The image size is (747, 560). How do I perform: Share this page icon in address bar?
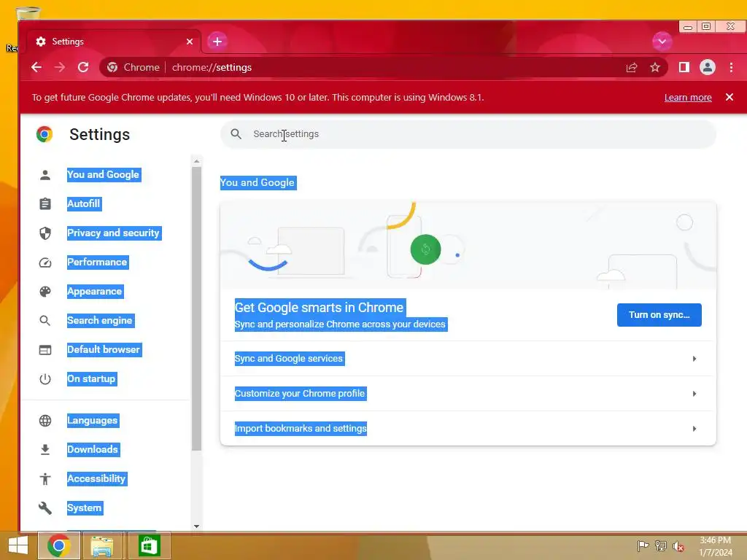pyautogui.click(x=632, y=68)
